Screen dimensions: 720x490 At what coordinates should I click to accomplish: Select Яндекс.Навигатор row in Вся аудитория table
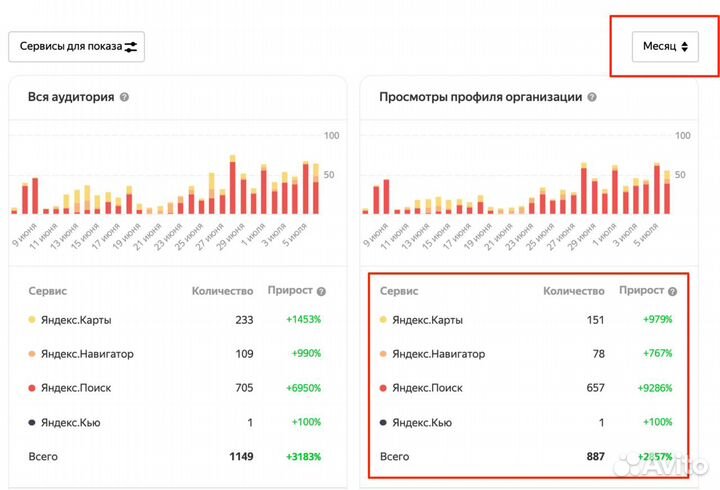tap(174, 354)
